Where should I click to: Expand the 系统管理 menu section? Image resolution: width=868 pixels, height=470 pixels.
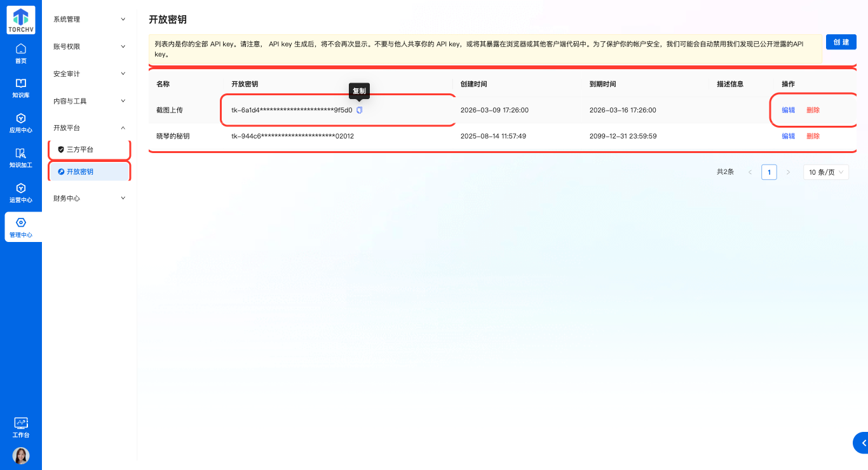click(x=89, y=20)
